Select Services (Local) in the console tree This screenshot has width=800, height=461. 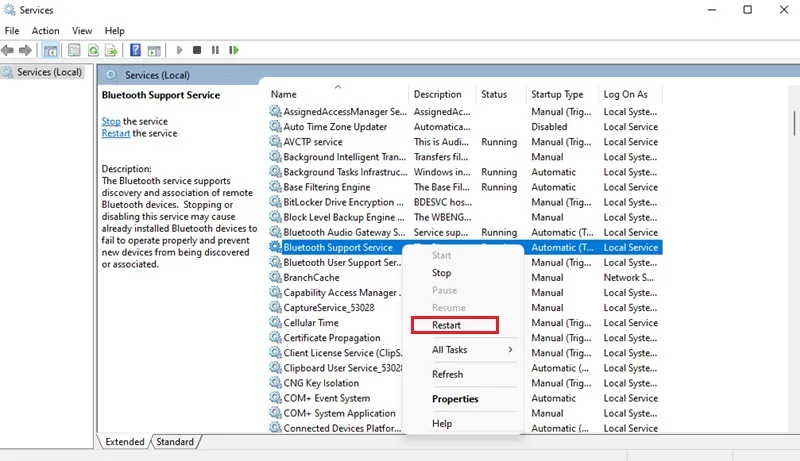pos(49,72)
